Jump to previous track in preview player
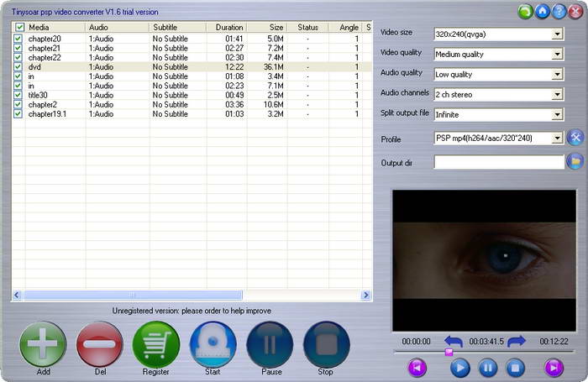The height and width of the screenshot is (382, 588). tap(417, 368)
